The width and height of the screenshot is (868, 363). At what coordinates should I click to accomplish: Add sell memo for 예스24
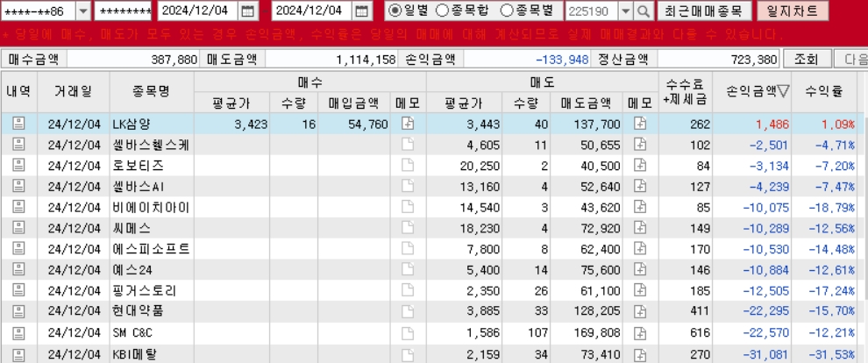click(640, 270)
